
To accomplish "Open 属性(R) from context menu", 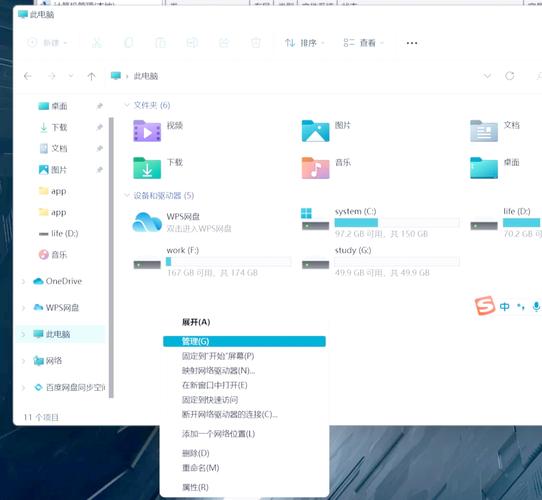I will click(195, 487).
